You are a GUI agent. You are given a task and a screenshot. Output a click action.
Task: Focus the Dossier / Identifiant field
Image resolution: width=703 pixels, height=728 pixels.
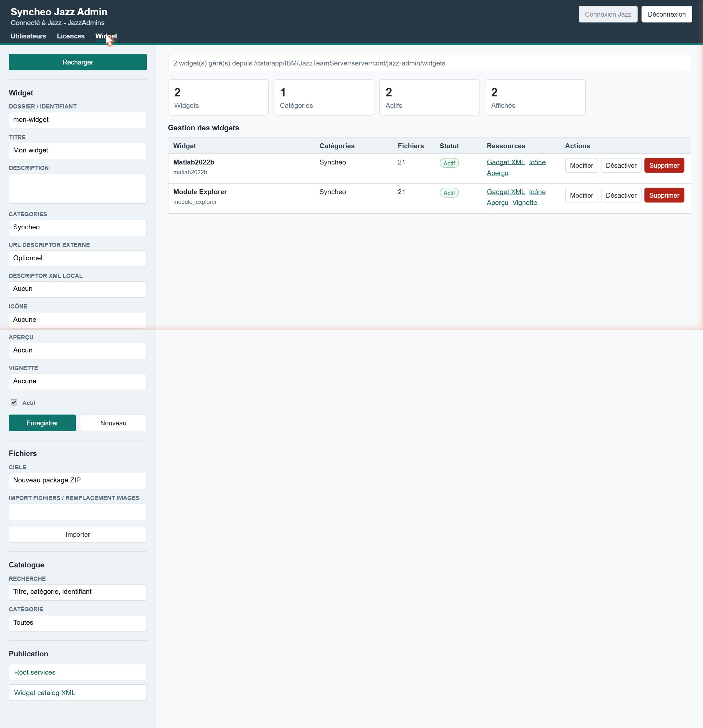pyautogui.click(x=77, y=120)
